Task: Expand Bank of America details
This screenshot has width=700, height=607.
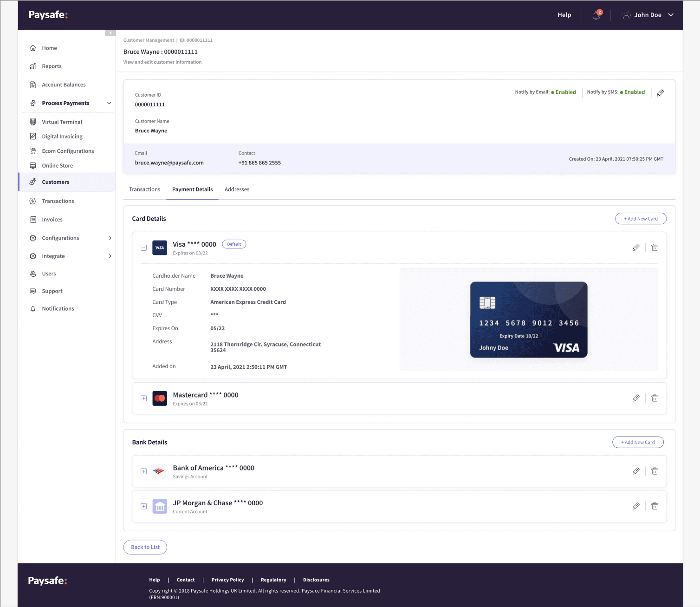Action: point(144,471)
